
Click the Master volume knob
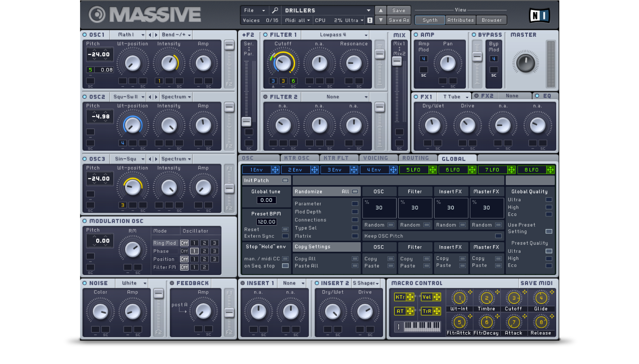[x=525, y=63]
